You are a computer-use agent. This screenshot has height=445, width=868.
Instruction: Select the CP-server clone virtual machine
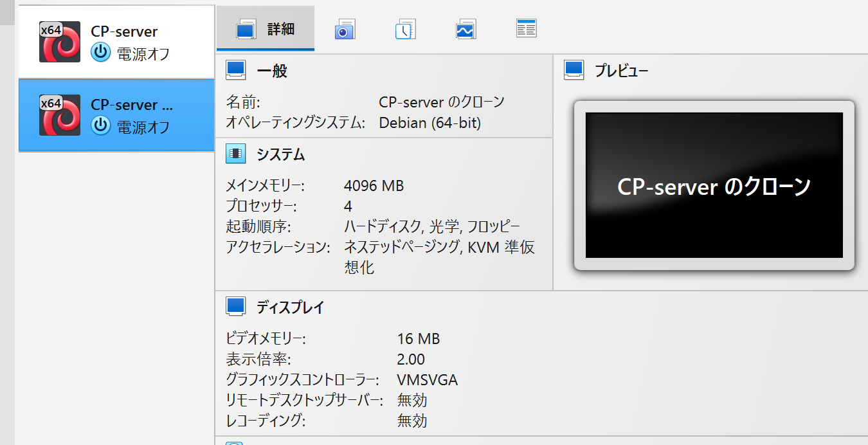point(116,115)
